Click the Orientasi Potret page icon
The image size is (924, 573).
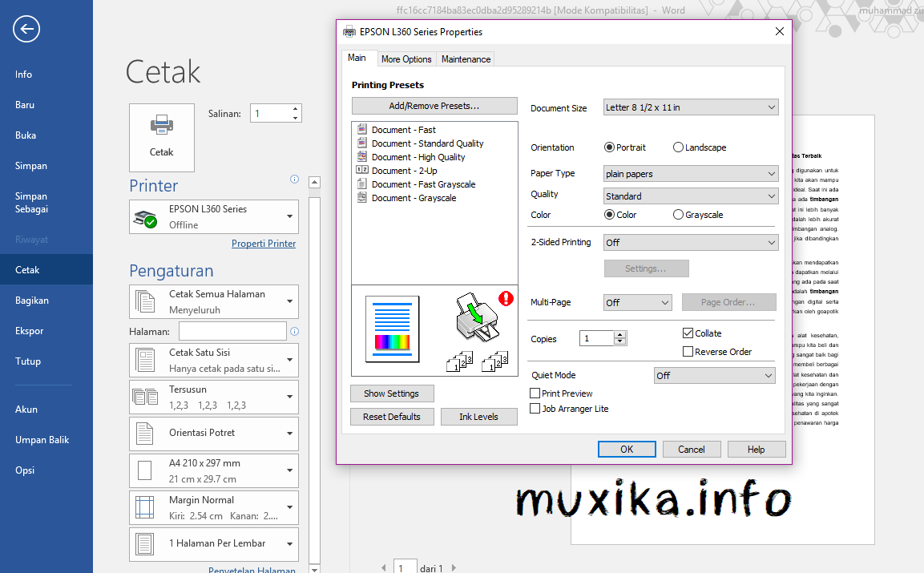tap(145, 434)
